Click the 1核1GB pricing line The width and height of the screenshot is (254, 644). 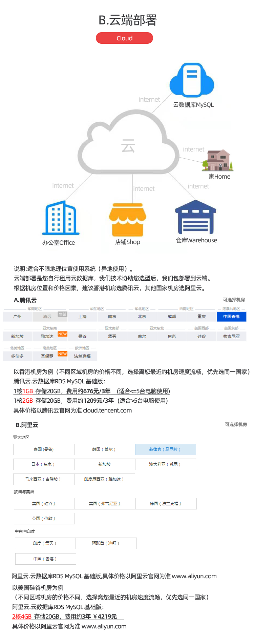tap(91, 391)
